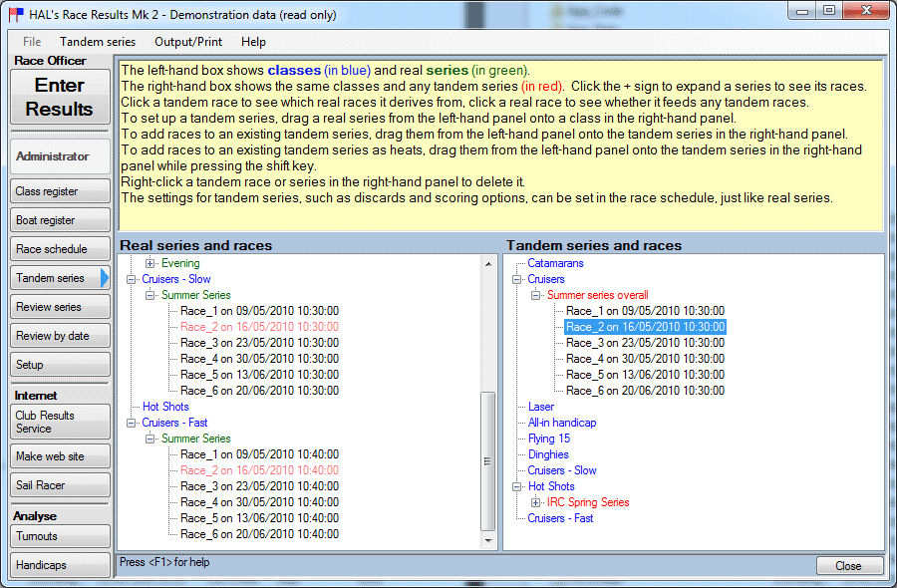The image size is (897, 588).
Task: Expand the Evening series in the real series tree
Action: click(149, 264)
